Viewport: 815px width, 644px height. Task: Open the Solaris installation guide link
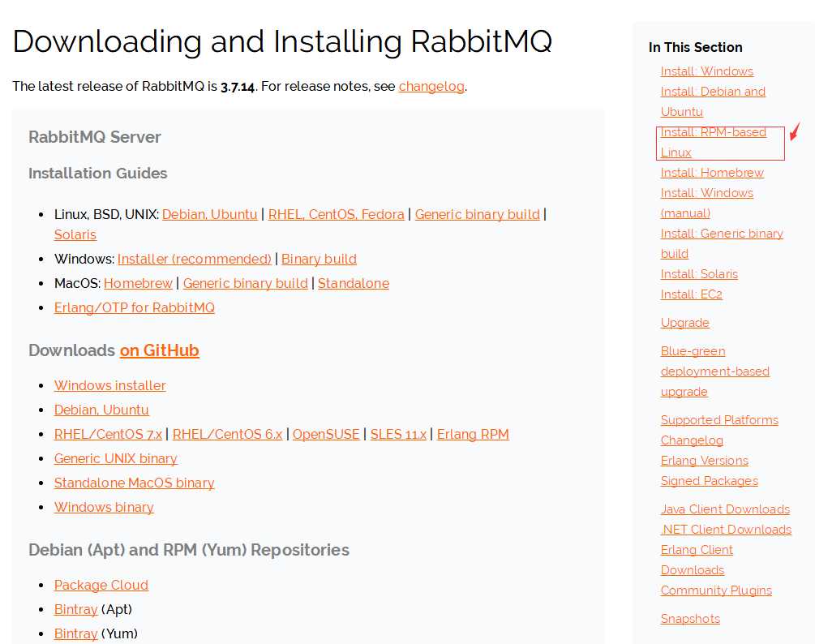point(75,234)
